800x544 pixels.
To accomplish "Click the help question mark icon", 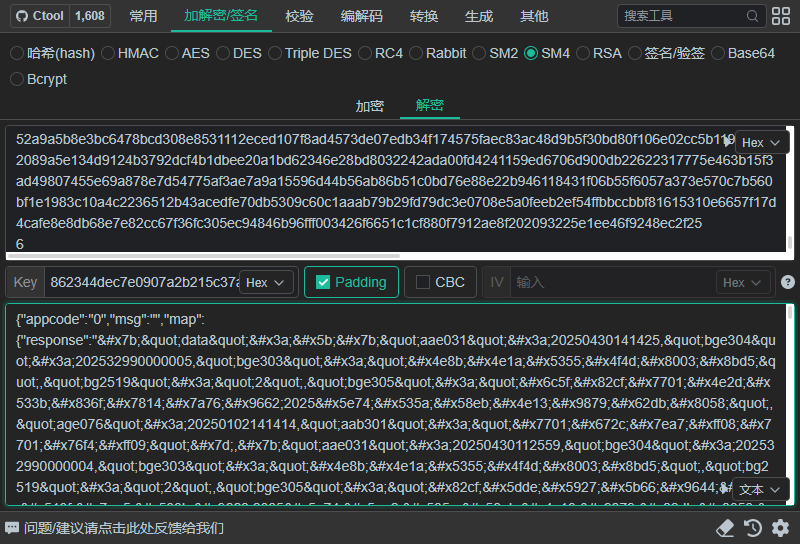I will pyautogui.click(x=788, y=282).
